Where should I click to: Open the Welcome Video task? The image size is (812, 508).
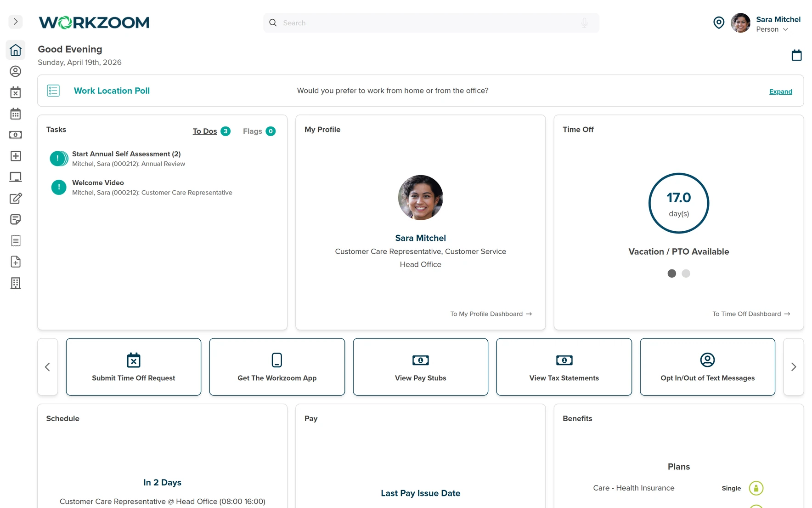click(98, 183)
